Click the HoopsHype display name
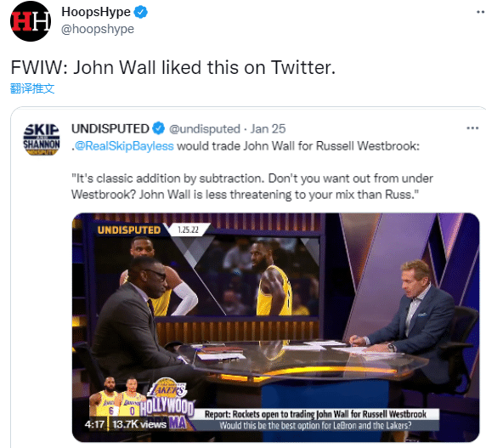 pyautogui.click(x=96, y=12)
